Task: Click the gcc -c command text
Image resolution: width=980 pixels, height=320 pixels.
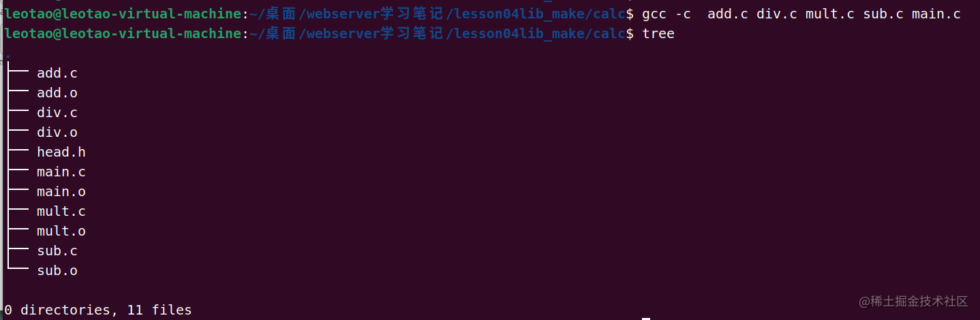Action: (667, 14)
